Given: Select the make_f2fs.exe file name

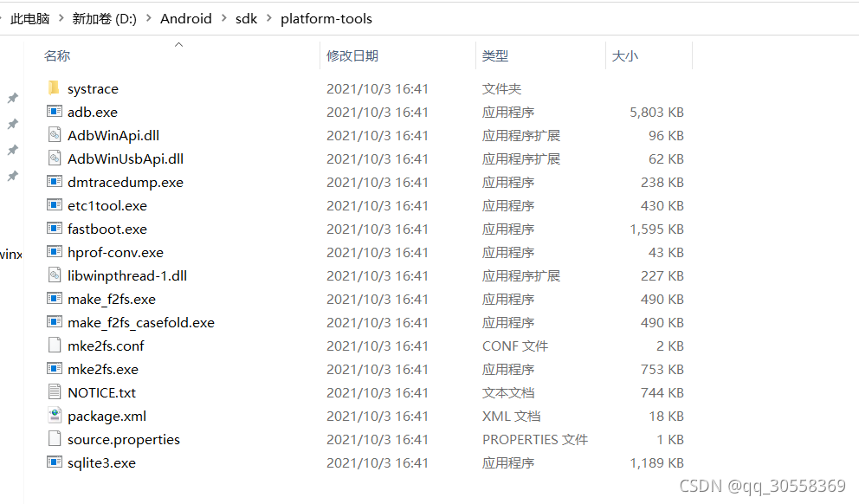Looking at the screenshot, I should point(112,299).
